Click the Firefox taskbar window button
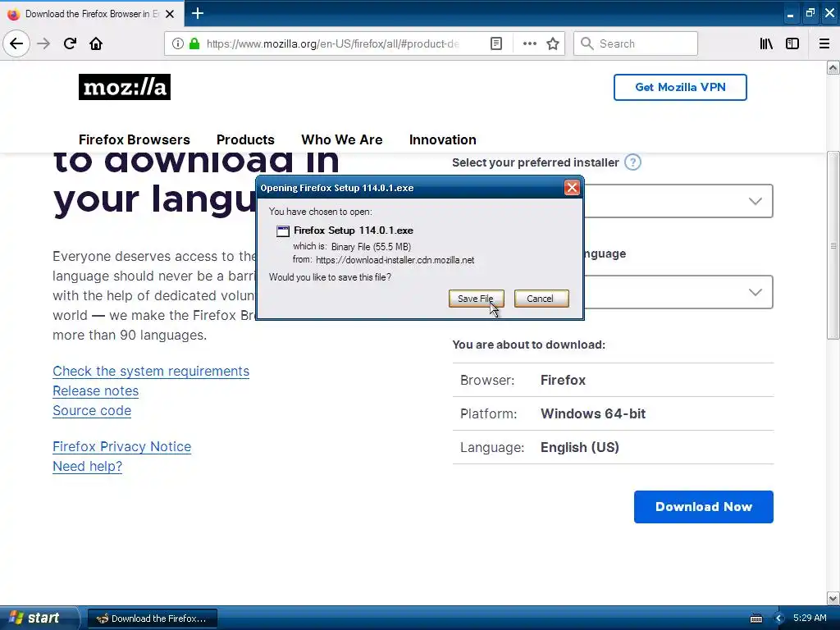The width and height of the screenshot is (840, 630). (x=152, y=619)
